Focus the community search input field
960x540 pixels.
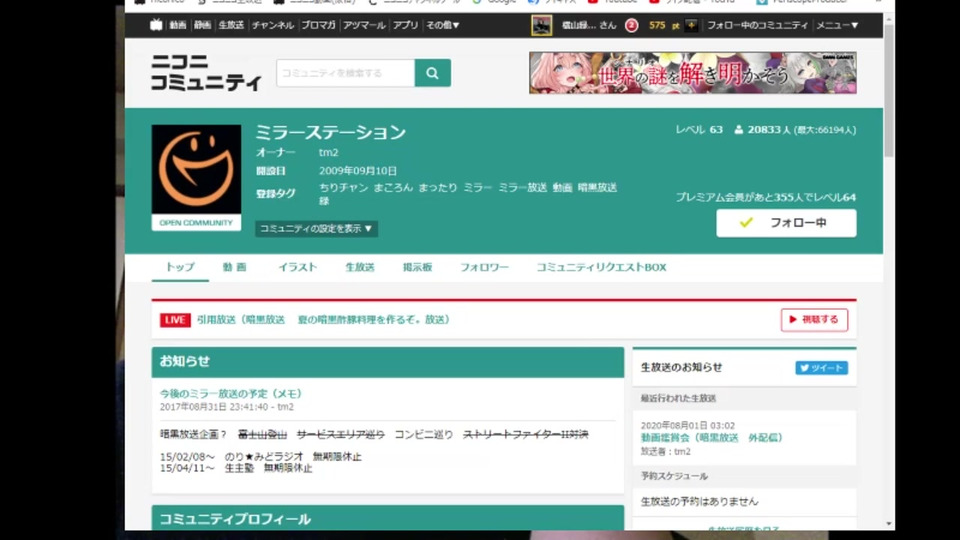[345, 73]
